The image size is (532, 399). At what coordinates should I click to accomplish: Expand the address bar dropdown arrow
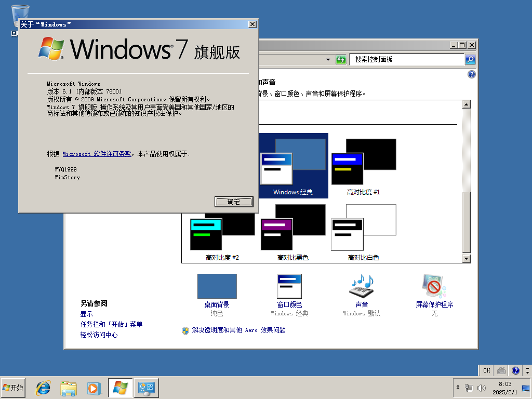[328, 60]
